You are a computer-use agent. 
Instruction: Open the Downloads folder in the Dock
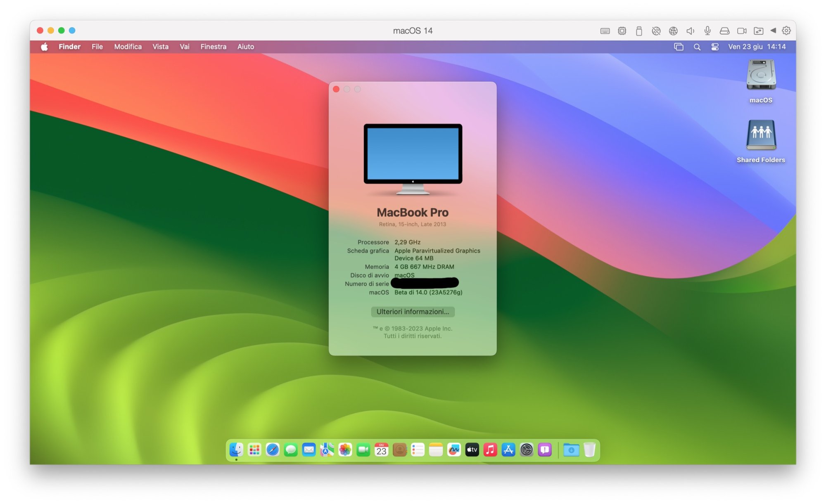tap(572, 450)
